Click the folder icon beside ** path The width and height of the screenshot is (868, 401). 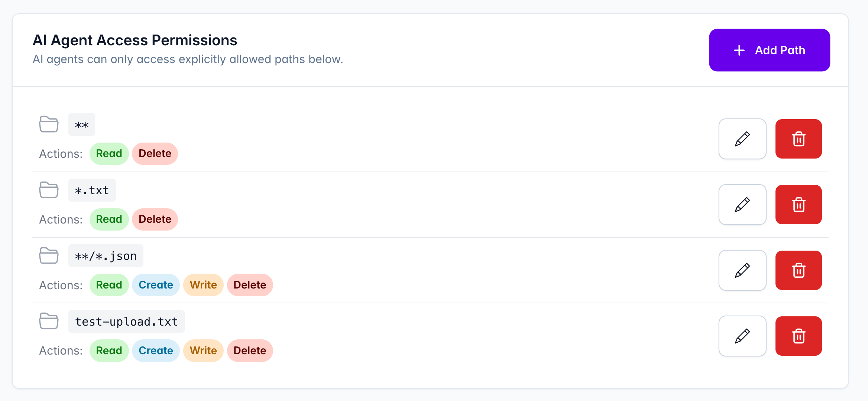click(x=49, y=124)
